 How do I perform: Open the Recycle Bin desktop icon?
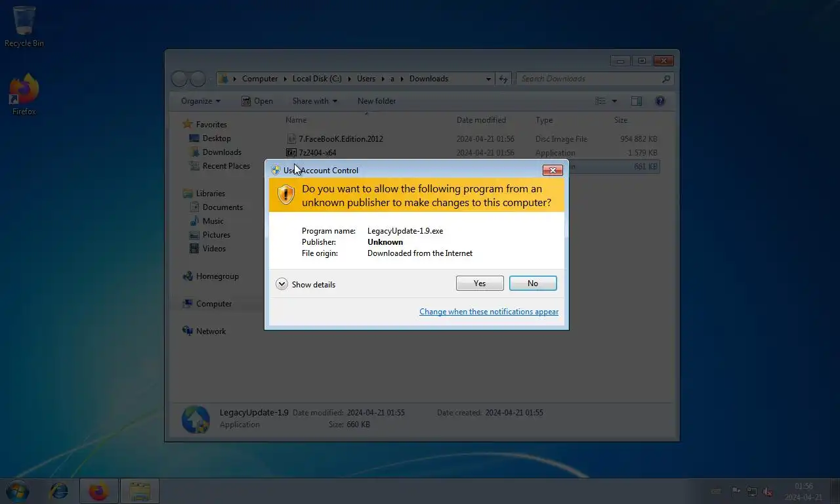tap(24, 27)
